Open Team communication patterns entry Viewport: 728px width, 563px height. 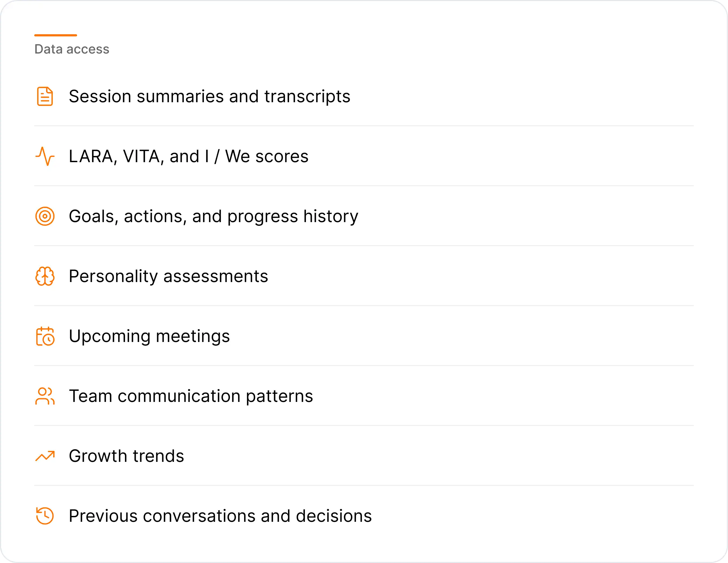click(x=191, y=396)
